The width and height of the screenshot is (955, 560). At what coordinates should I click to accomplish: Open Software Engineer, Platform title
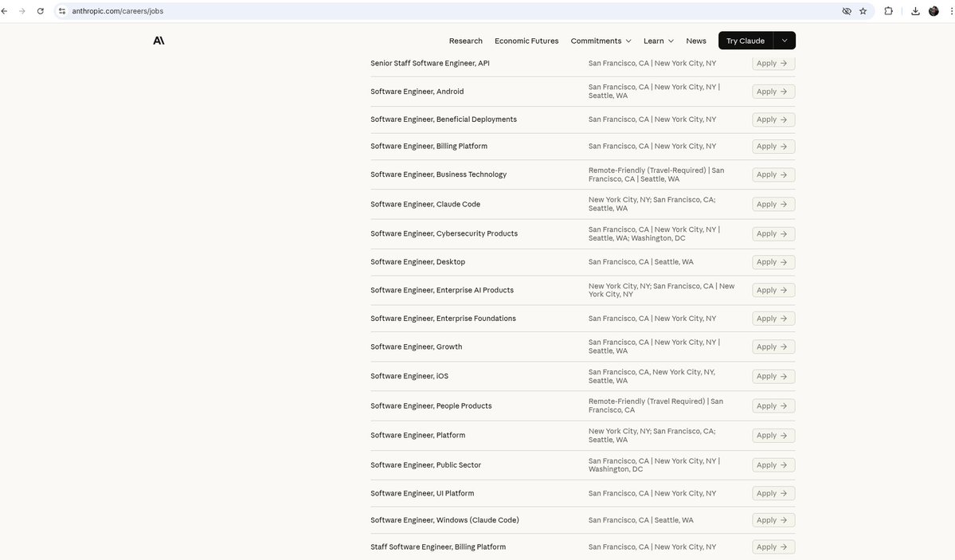[x=418, y=435]
